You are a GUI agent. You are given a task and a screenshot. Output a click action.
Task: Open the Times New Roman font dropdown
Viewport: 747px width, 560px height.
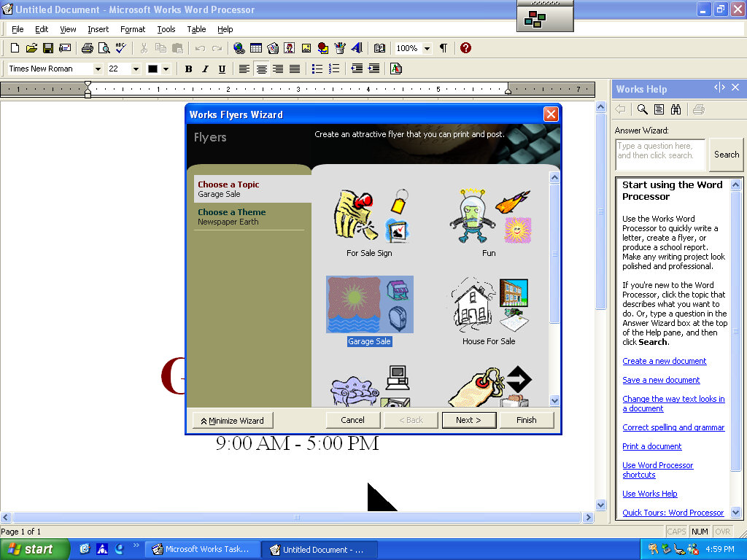click(x=98, y=69)
